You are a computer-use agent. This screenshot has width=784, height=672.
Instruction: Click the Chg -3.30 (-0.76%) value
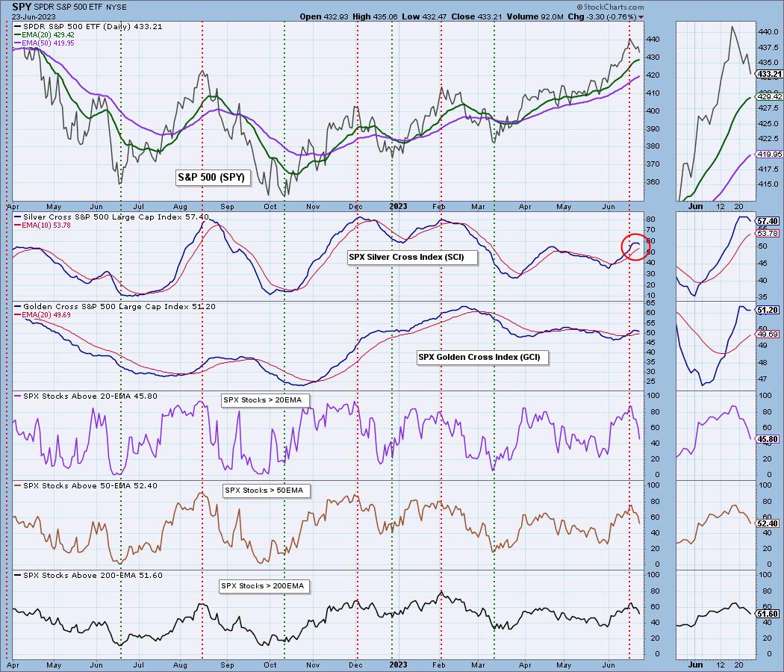pyautogui.click(x=602, y=16)
